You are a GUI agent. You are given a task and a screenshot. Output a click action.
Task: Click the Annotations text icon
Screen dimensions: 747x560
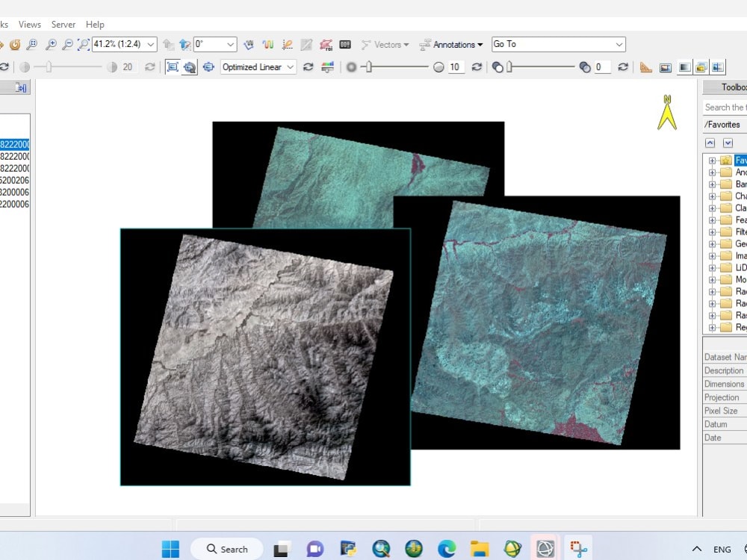click(424, 44)
